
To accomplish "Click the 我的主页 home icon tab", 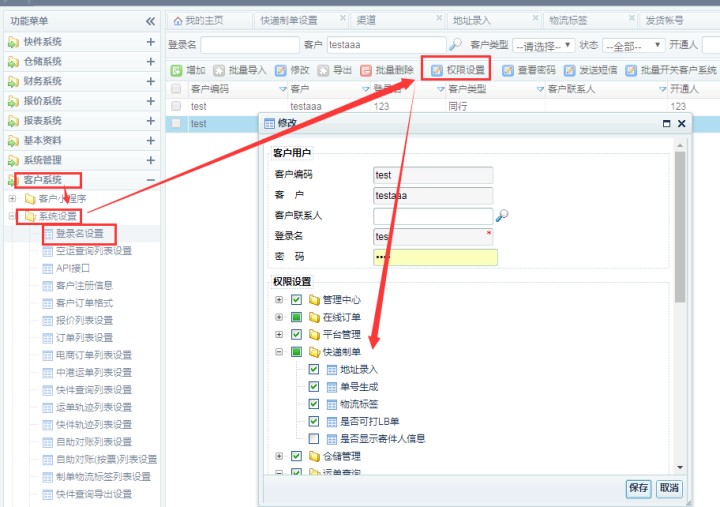I will click(178, 21).
